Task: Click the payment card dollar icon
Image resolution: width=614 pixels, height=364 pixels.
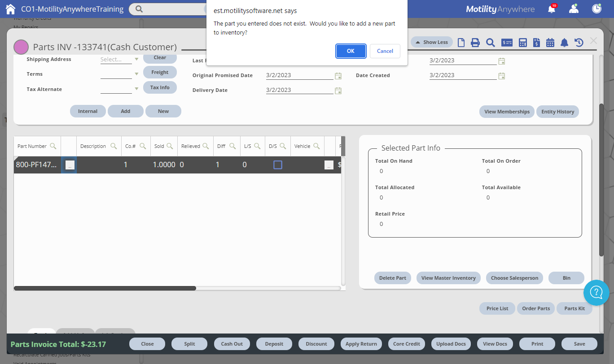Action: [507, 43]
